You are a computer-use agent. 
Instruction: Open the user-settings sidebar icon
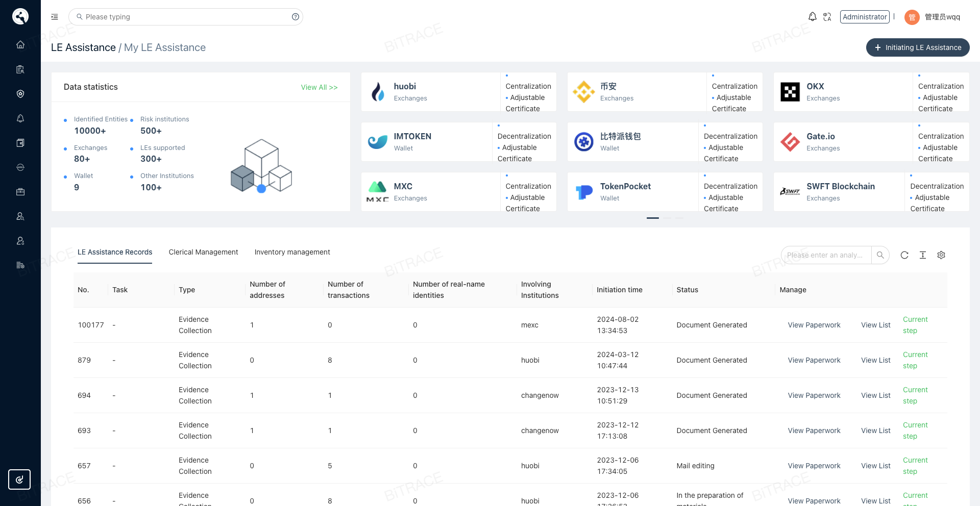pyautogui.click(x=20, y=241)
